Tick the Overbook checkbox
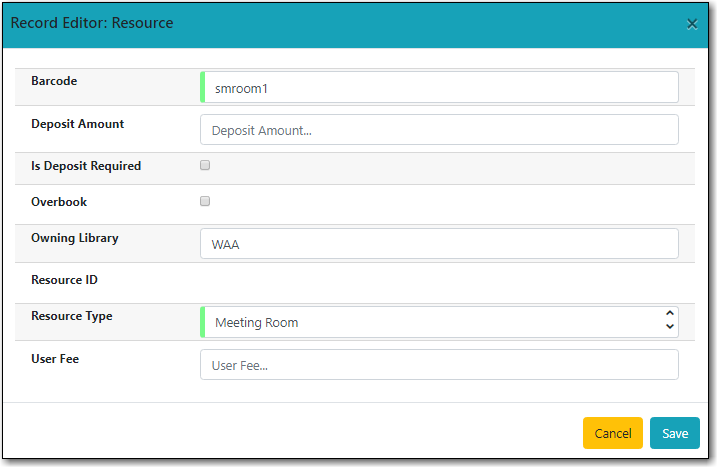717x467 pixels. pyautogui.click(x=205, y=201)
